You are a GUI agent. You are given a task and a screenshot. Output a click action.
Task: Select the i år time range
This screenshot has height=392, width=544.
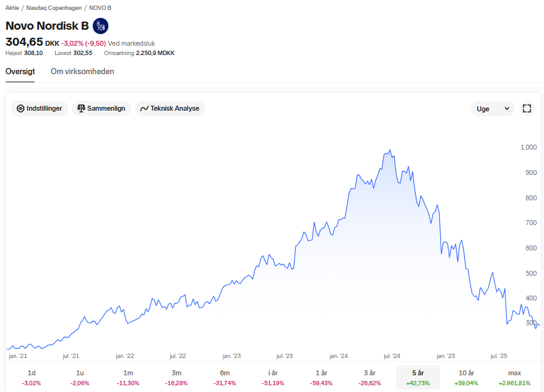coord(273,377)
